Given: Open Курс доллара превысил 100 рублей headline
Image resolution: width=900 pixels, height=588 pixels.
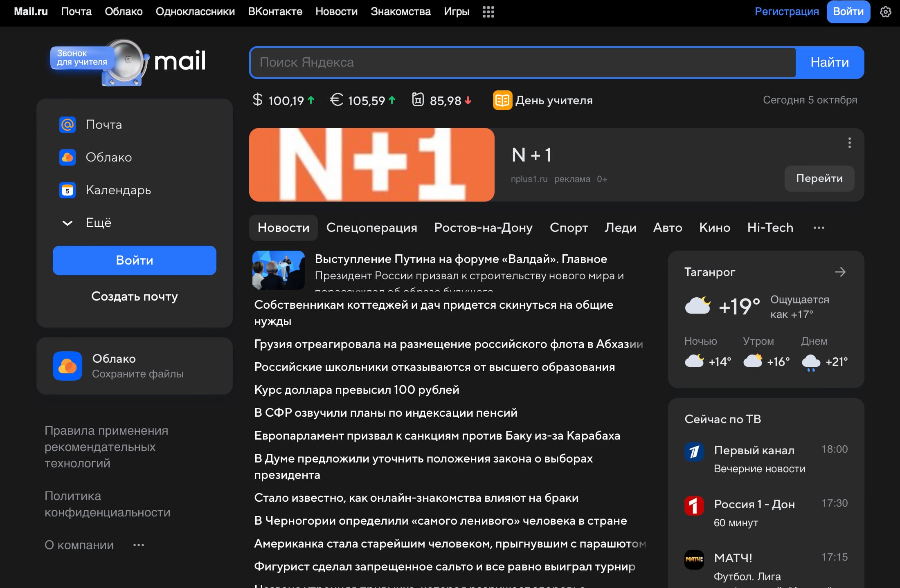Looking at the screenshot, I should click(357, 390).
